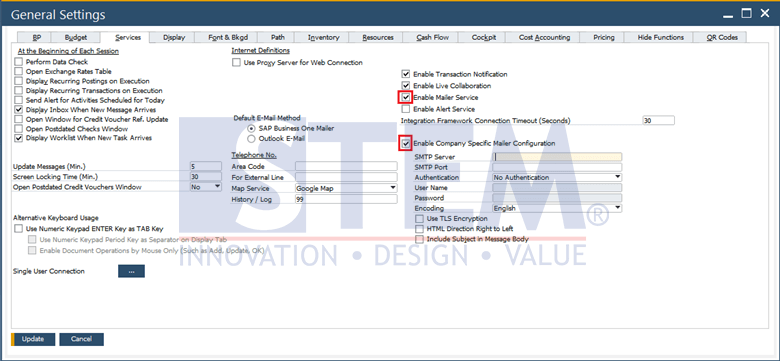Enable HTML Direction Right to Left
The height and width of the screenshot is (361, 780).
tap(419, 229)
